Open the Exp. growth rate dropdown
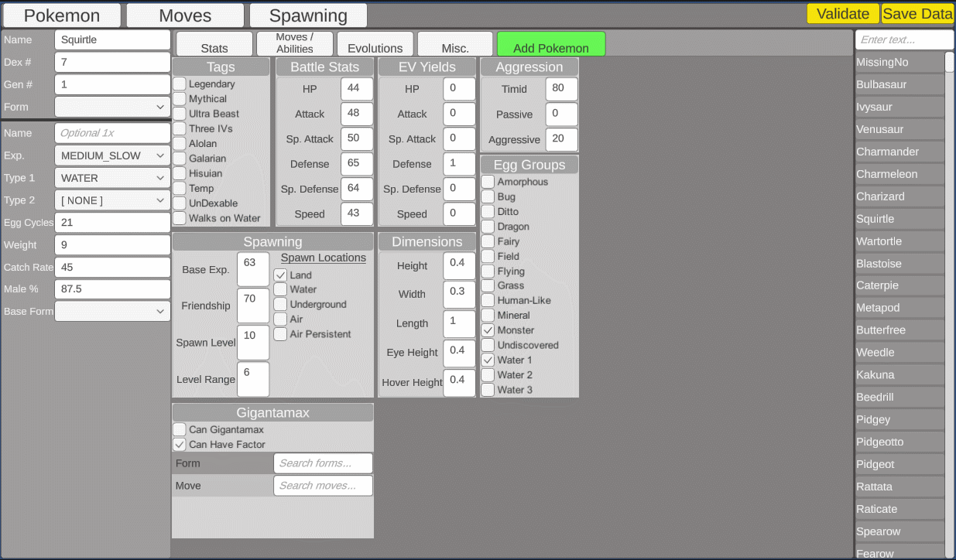 pyautogui.click(x=112, y=155)
